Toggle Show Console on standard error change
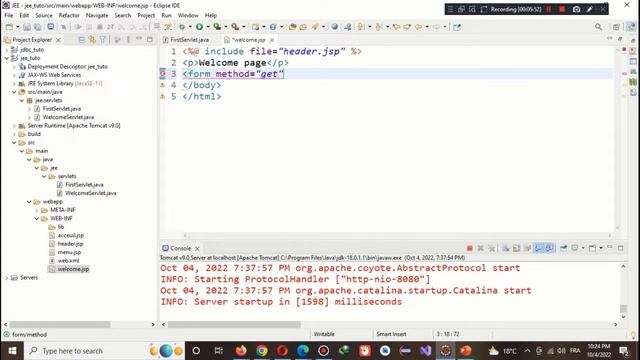The height and width of the screenshot is (360, 640). coord(549,248)
